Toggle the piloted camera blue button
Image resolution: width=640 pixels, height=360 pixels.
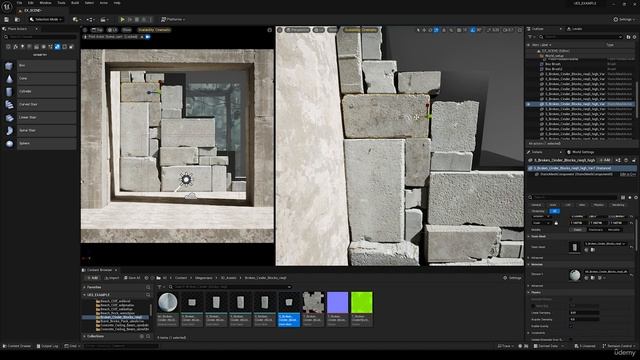coord(148,37)
